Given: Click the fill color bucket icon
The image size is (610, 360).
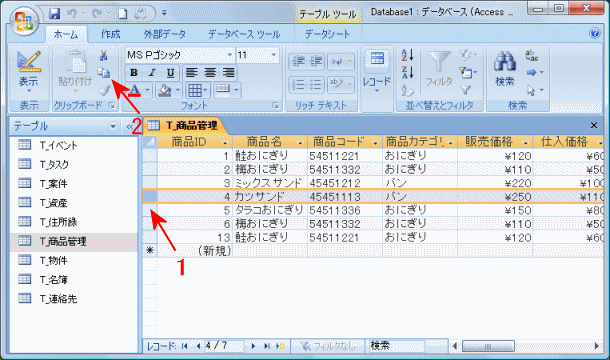Looking at the screenshot, I should click(x=165, y=90).
